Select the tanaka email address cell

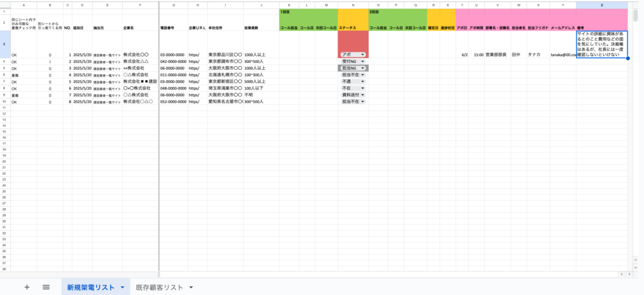(562, 55)
